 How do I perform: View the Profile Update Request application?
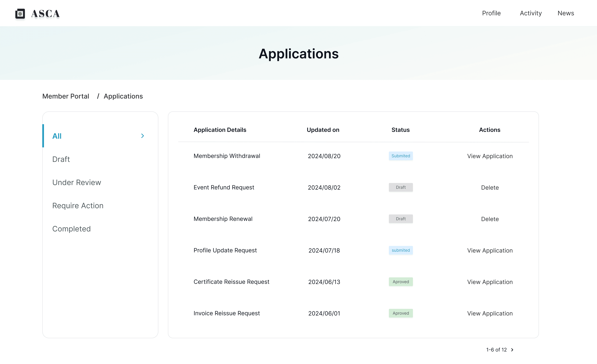(x=490, y=250)
